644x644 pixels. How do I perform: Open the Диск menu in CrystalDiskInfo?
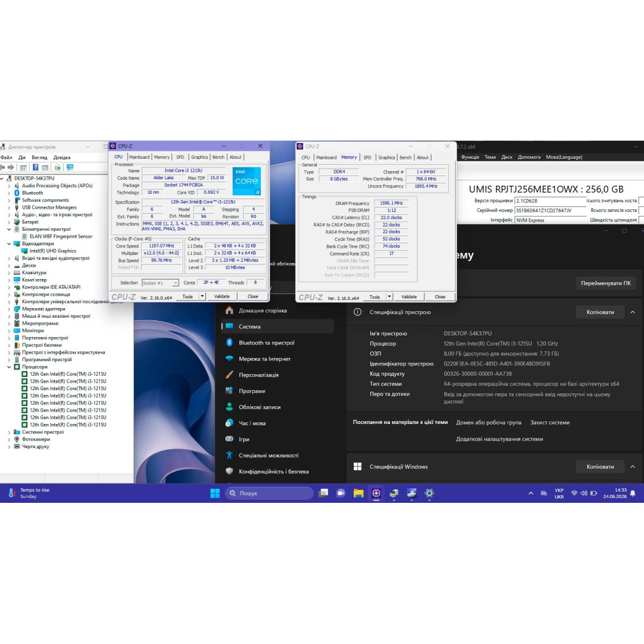pos(507,157)
